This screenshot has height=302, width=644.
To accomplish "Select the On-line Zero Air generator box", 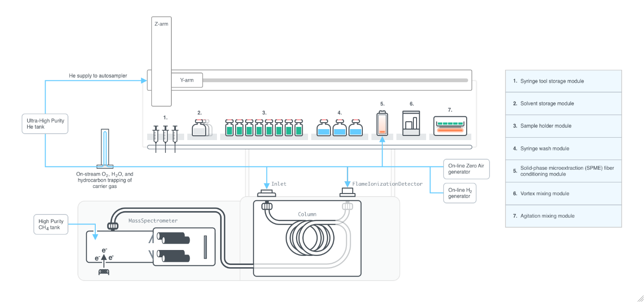I will pos(466,169).
